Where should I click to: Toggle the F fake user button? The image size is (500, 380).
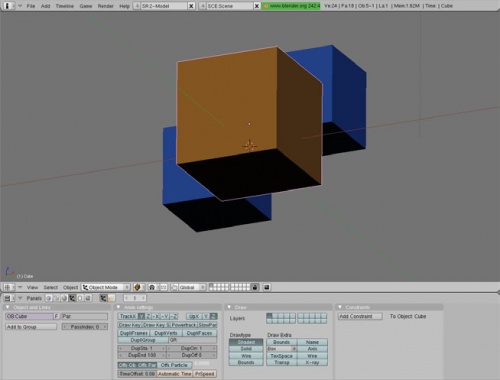click(57, 316)
